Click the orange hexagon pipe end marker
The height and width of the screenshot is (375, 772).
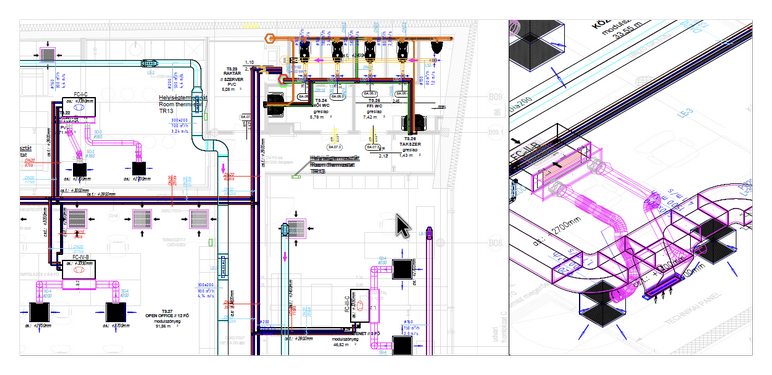(269, 38)
